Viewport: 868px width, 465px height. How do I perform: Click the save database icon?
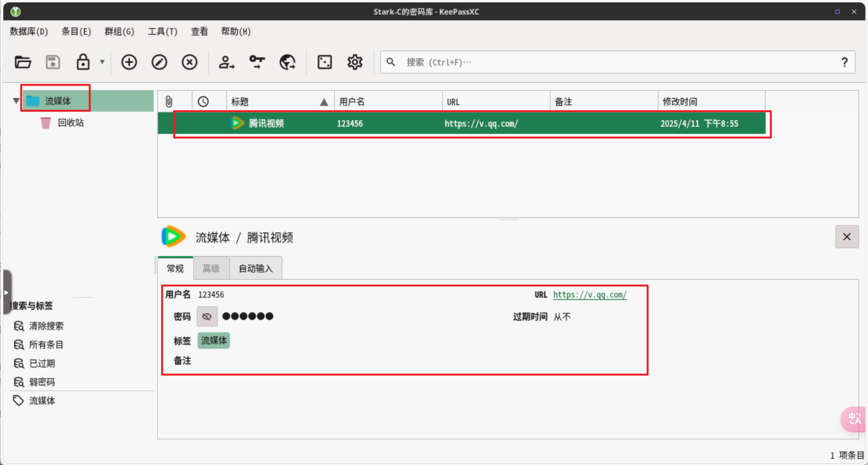[x=53, y=62]
